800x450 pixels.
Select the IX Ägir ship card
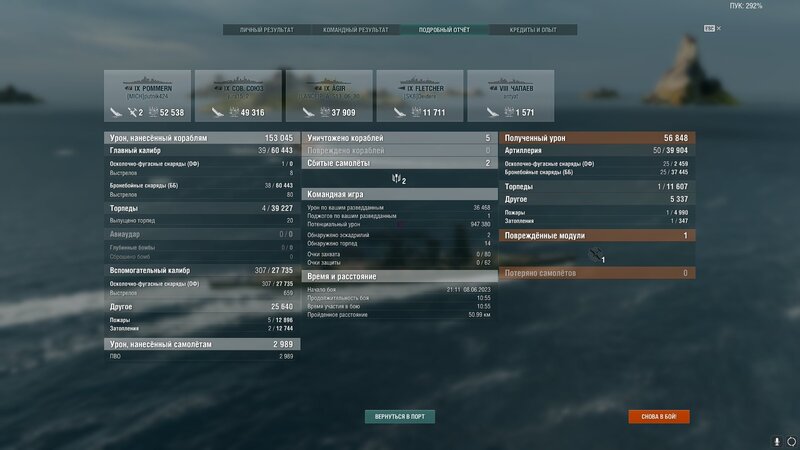pyautogui.click(x=329, y=96)
